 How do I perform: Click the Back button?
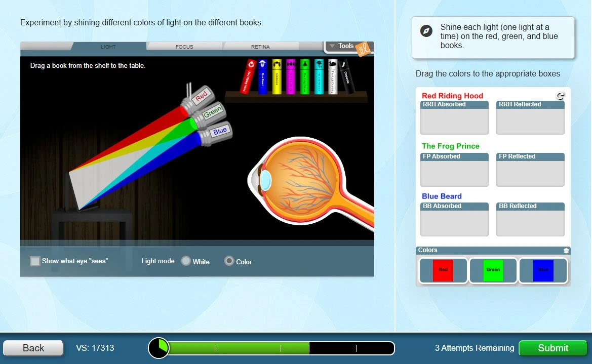point(32,348)
